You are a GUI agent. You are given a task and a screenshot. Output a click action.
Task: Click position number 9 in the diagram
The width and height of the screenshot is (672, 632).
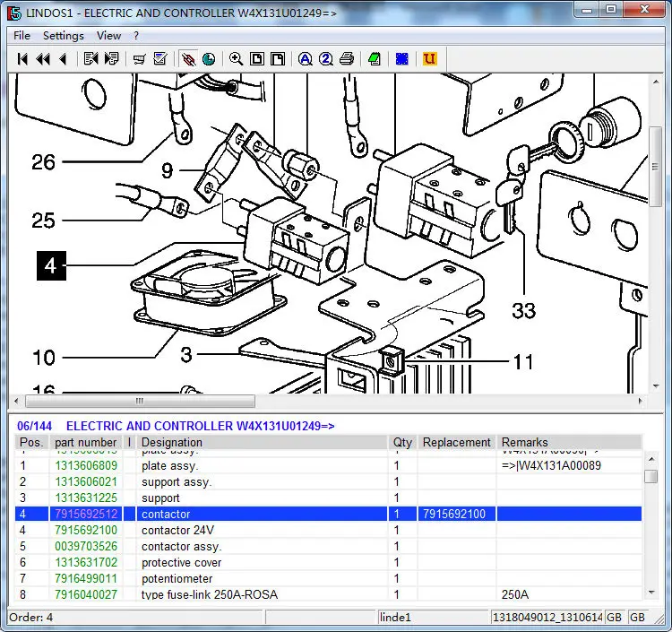[168, 170]
